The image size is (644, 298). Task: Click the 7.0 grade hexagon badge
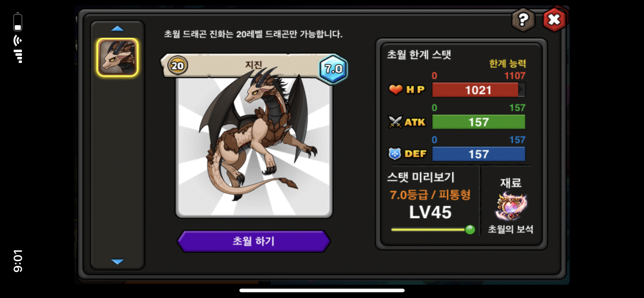333,68
